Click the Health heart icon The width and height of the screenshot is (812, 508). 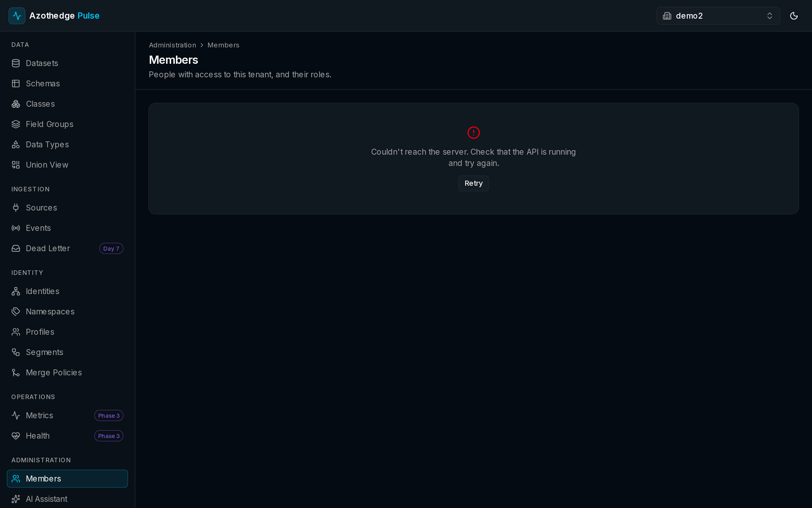16,436
